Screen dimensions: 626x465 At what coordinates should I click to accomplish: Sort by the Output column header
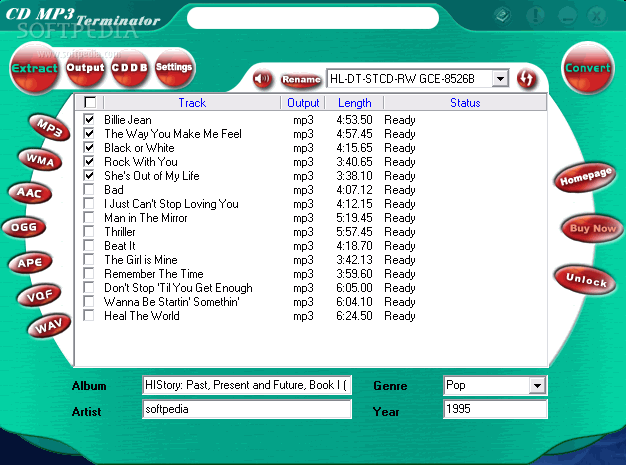click(303, 103)
